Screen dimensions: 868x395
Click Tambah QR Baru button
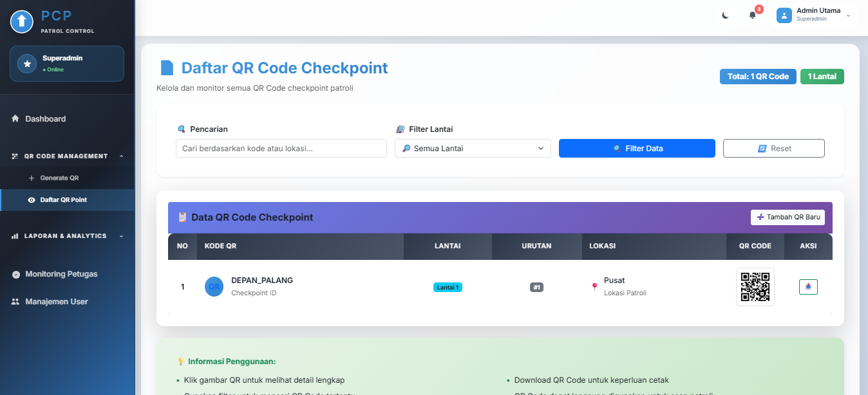(x=788, y=217)
